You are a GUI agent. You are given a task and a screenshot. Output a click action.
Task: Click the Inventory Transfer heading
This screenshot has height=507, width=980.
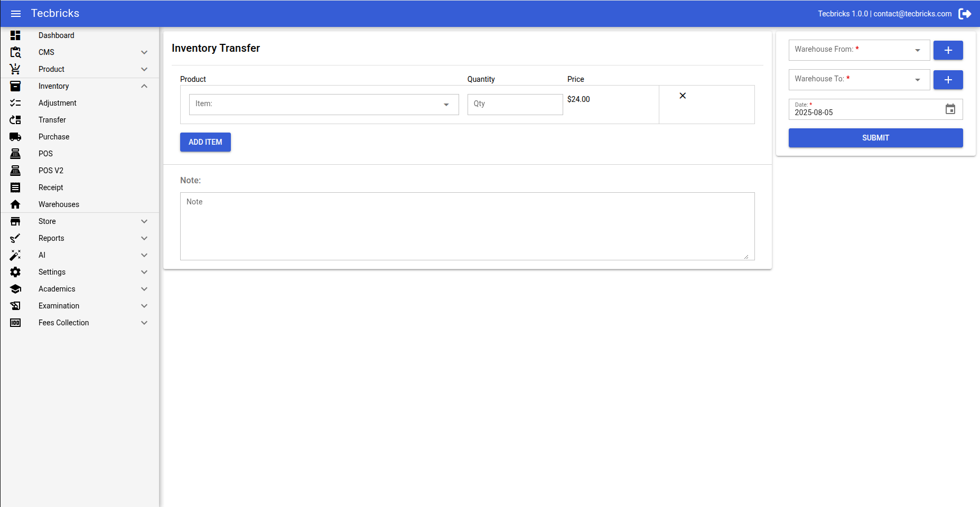tap(216, 48)
